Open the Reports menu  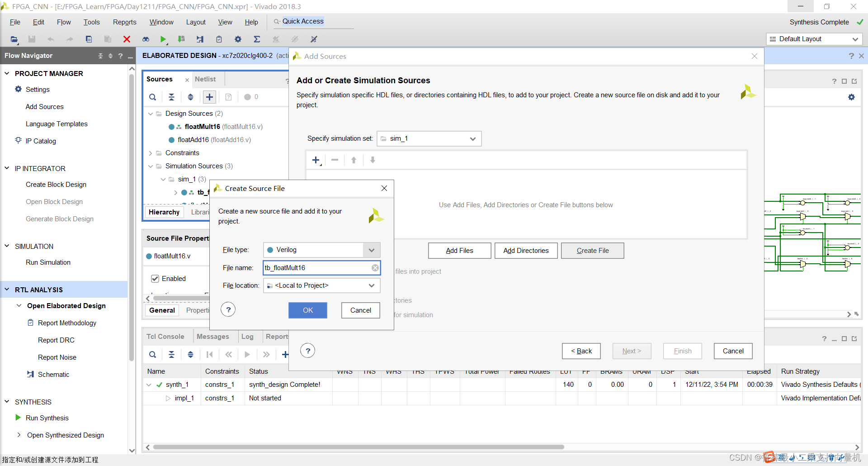[x=124, y=22]
